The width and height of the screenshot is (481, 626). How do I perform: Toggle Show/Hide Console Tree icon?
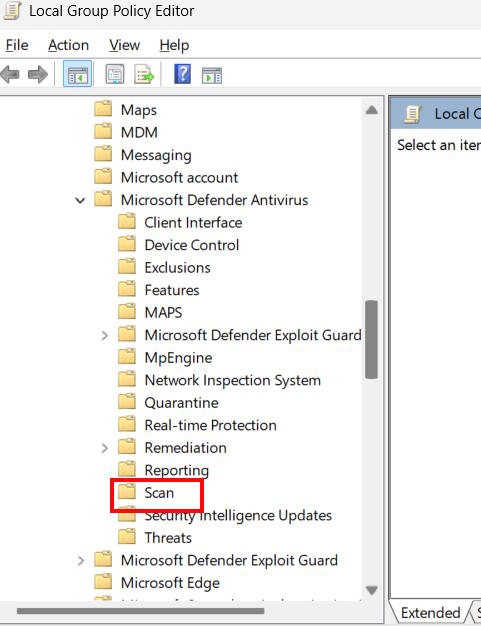coord(77,74)
